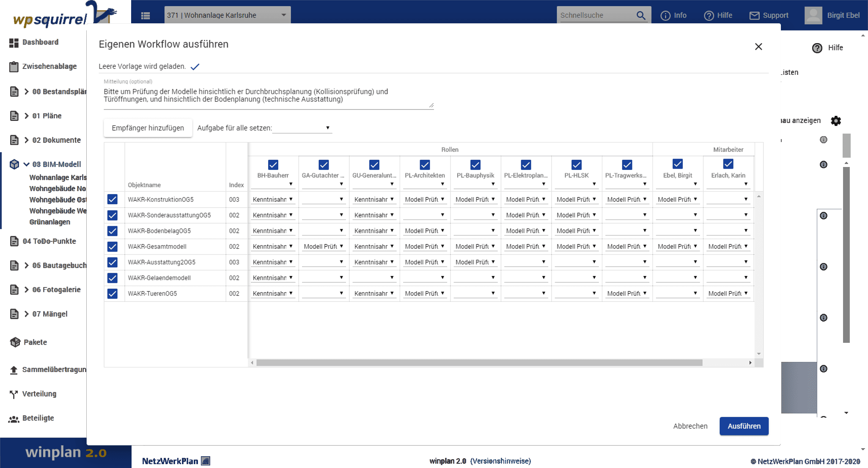Click the Ausführen button
Image resolution: width=868 pixels, height=468 pixels.
pos(744,426)
